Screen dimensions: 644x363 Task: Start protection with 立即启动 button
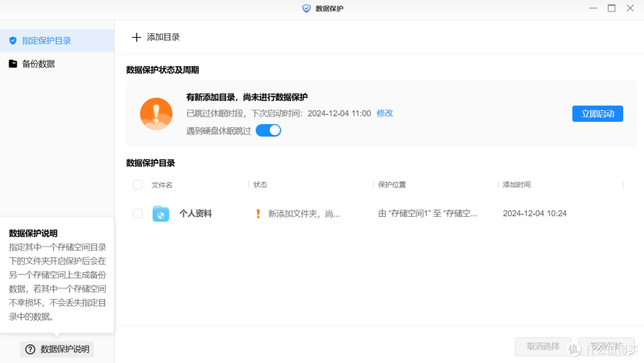point(597,114)
